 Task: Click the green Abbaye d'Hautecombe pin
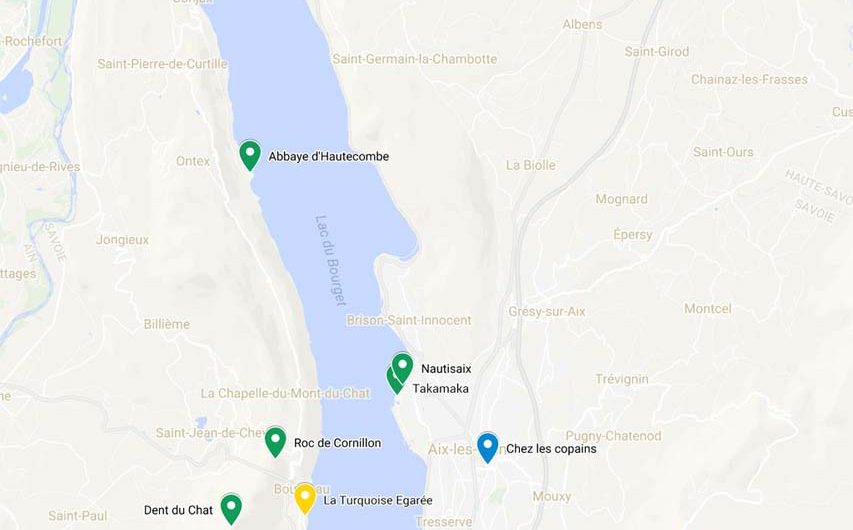250,155
